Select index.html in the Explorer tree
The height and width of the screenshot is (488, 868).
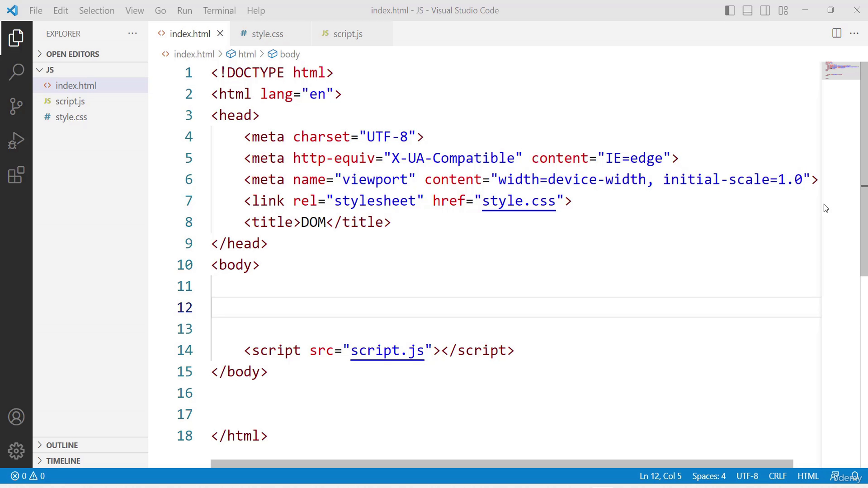90,85
